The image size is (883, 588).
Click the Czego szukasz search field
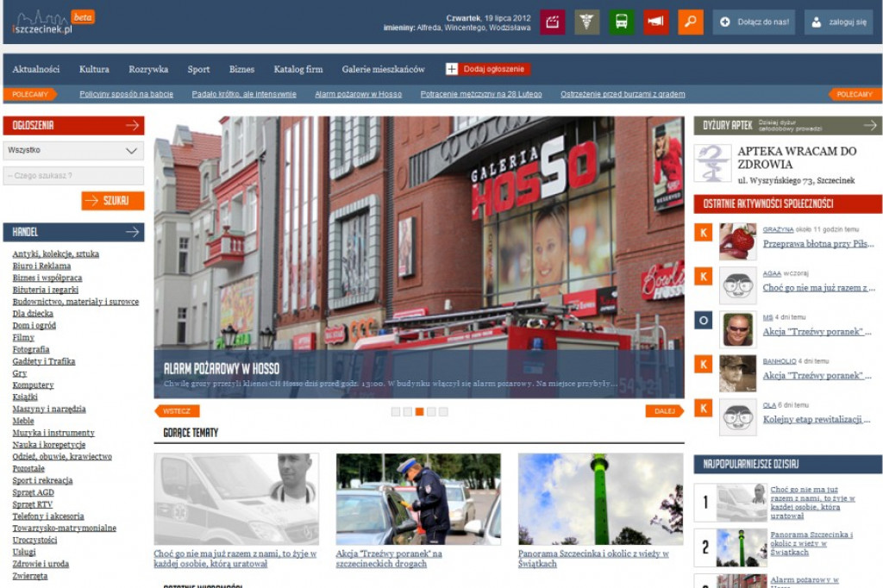point(73,176)
